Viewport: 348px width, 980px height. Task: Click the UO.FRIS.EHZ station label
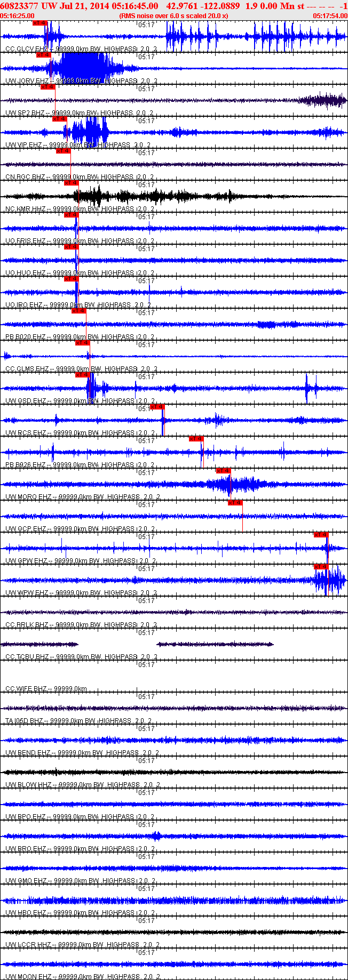click(26, 241)
